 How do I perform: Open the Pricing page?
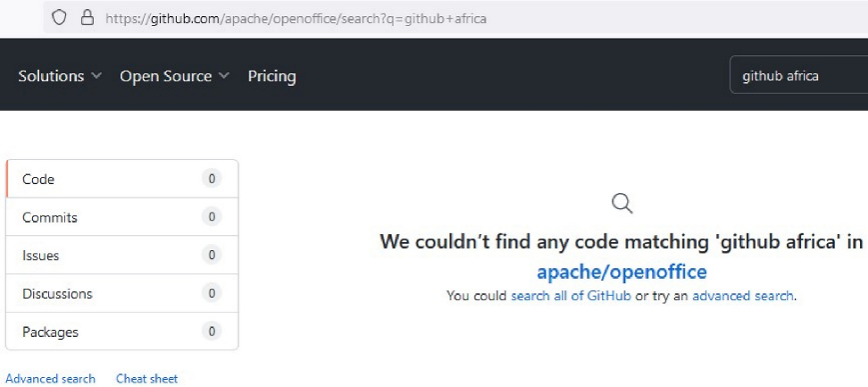[271, 76]
